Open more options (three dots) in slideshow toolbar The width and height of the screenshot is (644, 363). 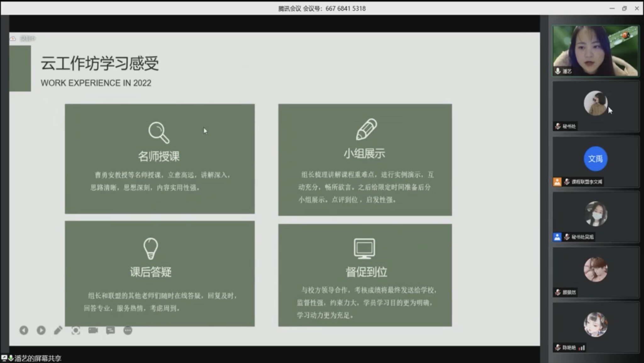(x=128, y=330)
